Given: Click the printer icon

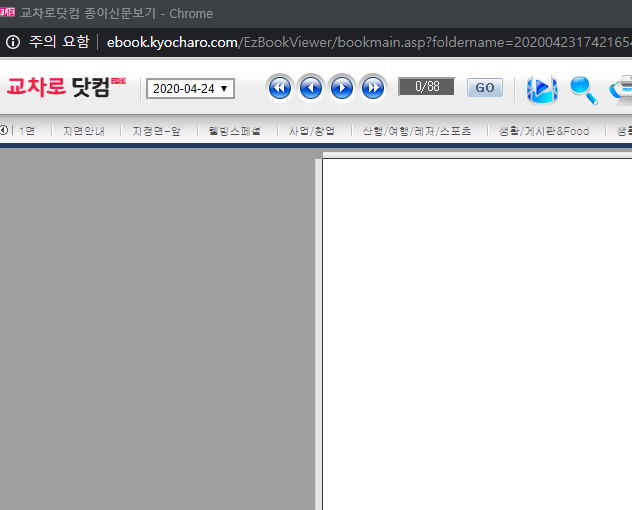Looking at the screenshot, I should click(x=621, y=90).
